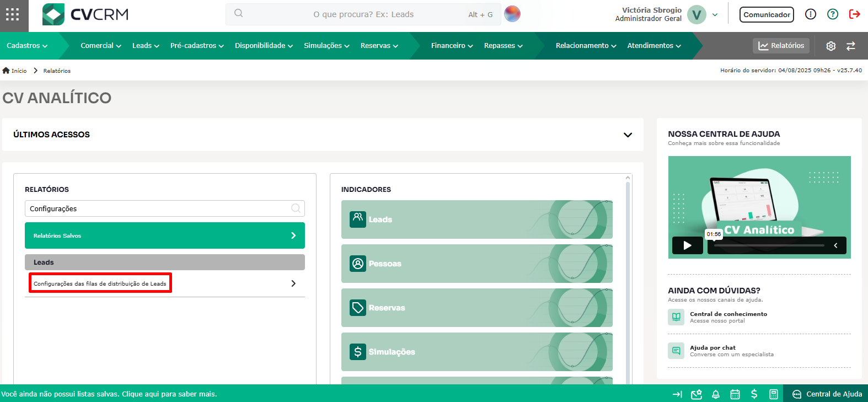Play the CV Analítico video

click(687, 245)
